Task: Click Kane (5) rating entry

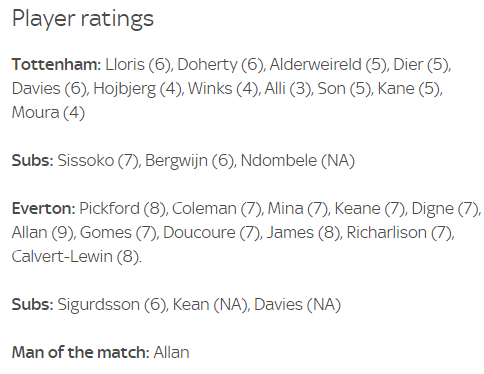Action: pyautogui.click(x=409, y=89)
